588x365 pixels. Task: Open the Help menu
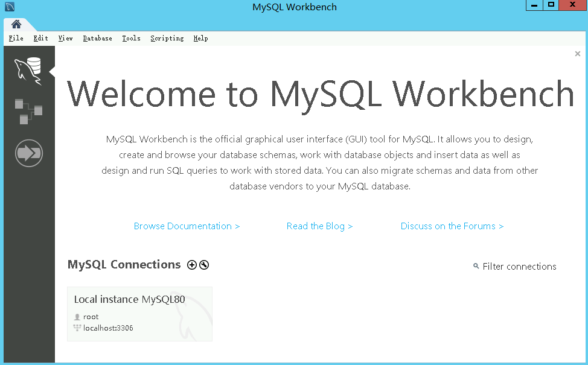200,38
